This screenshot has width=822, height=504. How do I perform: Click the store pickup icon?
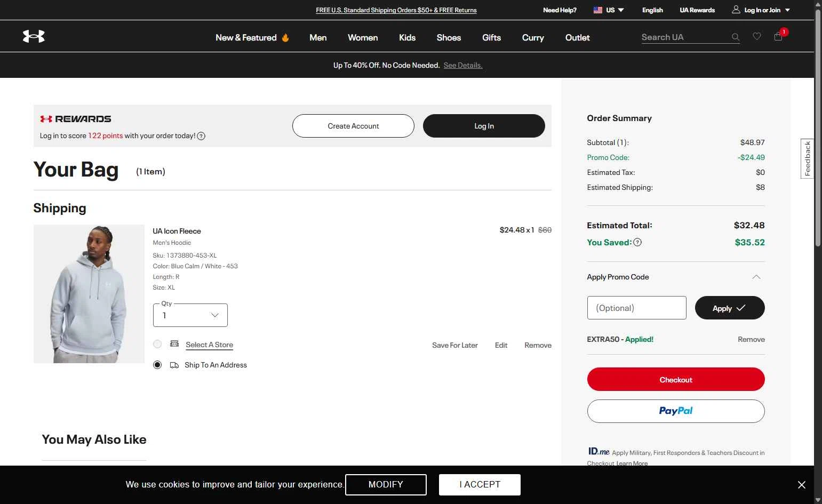(x=174, y=343)
